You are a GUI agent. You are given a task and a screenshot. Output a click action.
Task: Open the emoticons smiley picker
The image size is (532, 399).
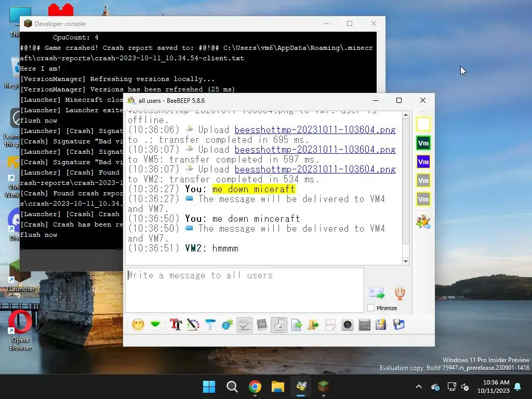138,325
